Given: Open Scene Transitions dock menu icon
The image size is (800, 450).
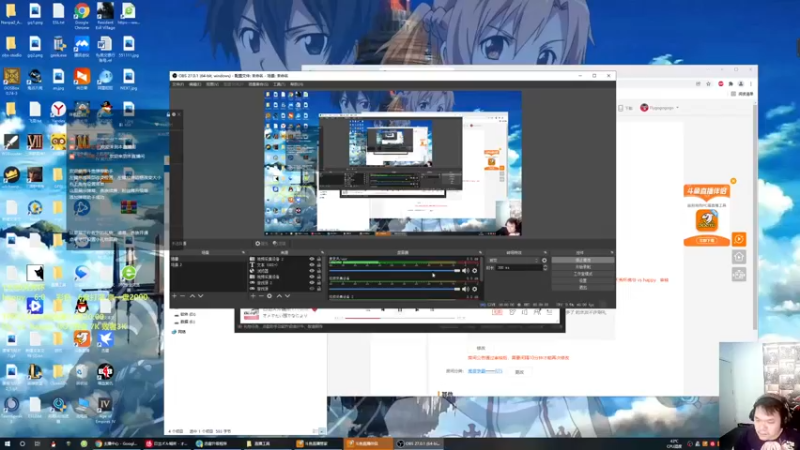Looking at the screenshot, I should pos(545,253).
